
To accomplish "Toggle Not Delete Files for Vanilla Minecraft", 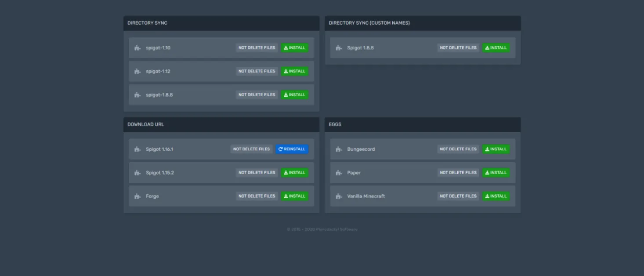I will click(458, 196).
